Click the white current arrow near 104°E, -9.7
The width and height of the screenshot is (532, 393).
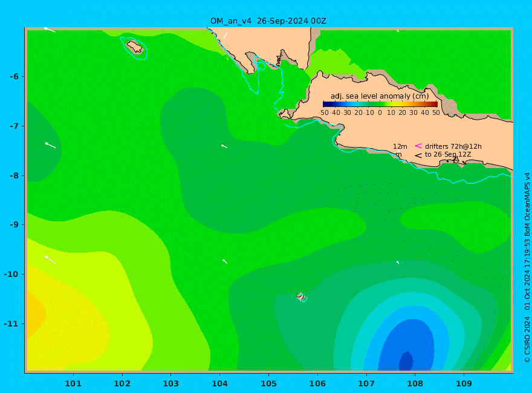225,261
